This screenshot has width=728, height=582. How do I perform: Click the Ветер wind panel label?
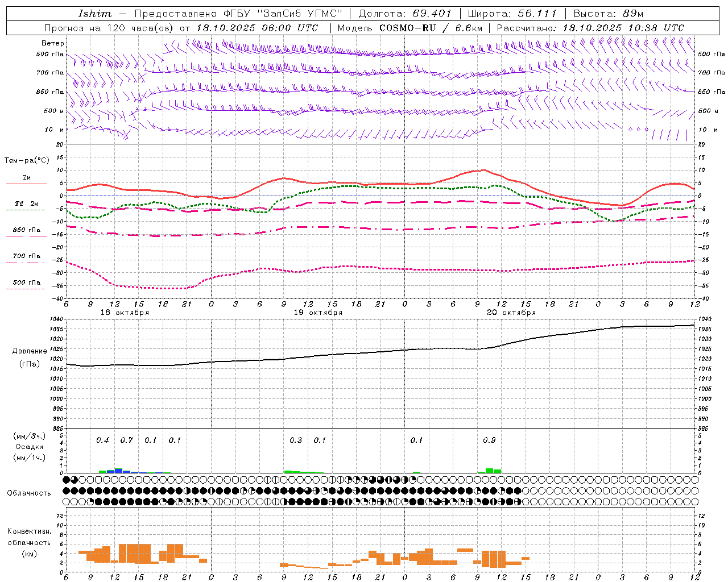53,43
